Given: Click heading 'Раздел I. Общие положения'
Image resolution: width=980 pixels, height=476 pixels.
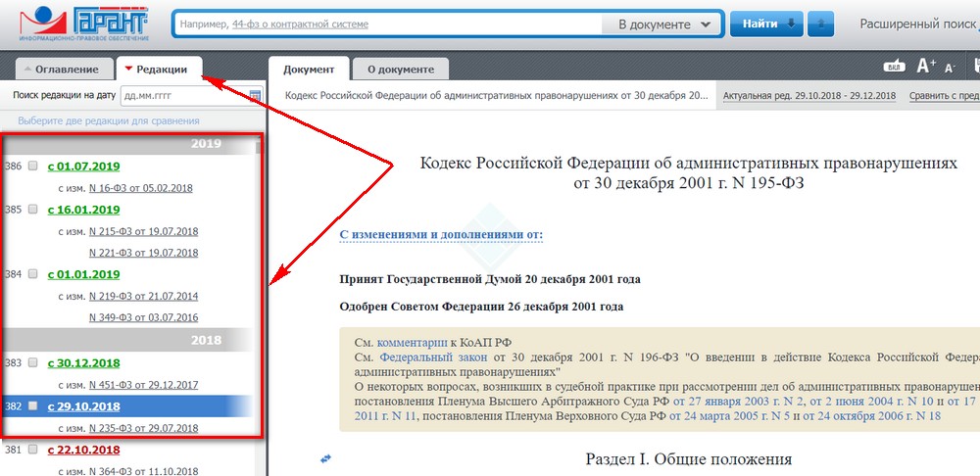Looking at the screenshot, I should (x=689, y=459).
